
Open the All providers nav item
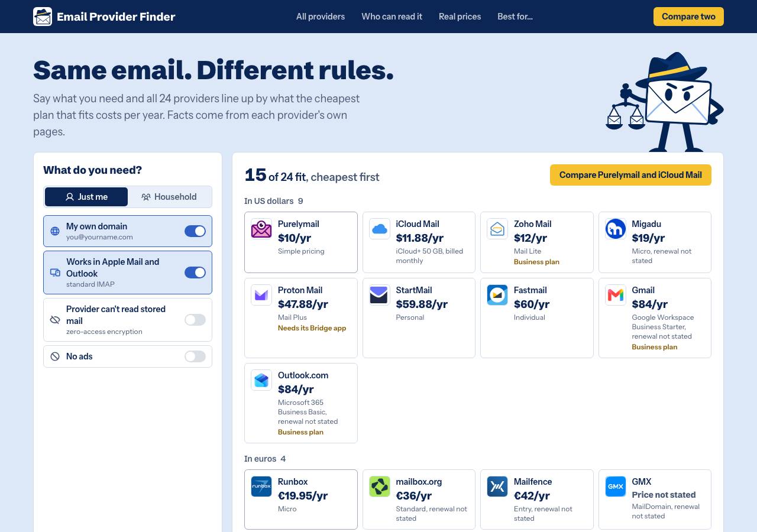321,17
